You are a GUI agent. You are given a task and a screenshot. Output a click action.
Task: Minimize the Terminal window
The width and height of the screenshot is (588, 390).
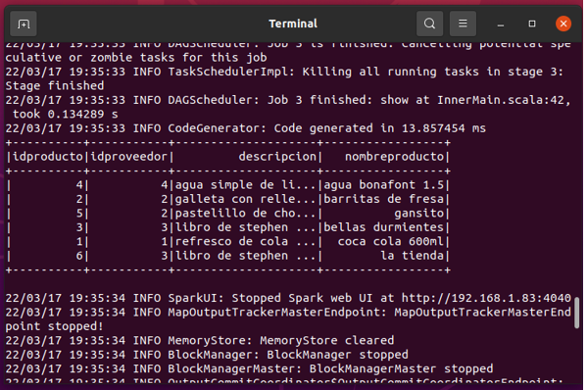pyautogui.click(x=500, y=24)
